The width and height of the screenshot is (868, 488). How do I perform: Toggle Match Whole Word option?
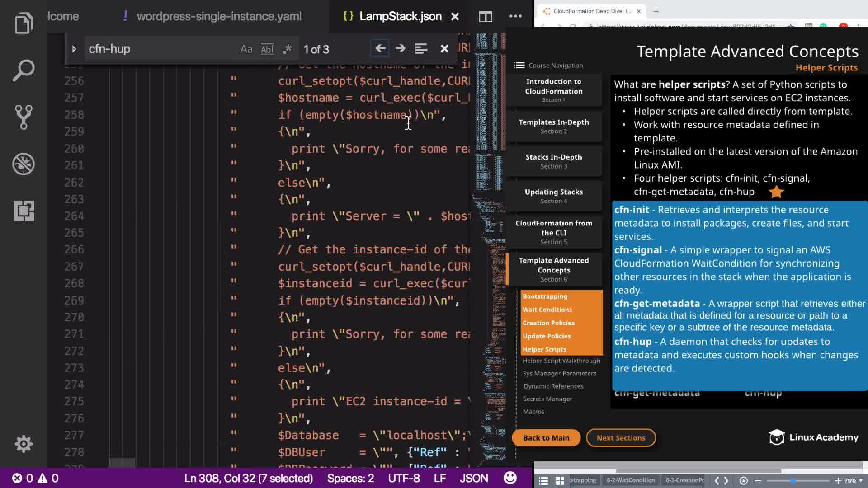(x=267, y=49)
